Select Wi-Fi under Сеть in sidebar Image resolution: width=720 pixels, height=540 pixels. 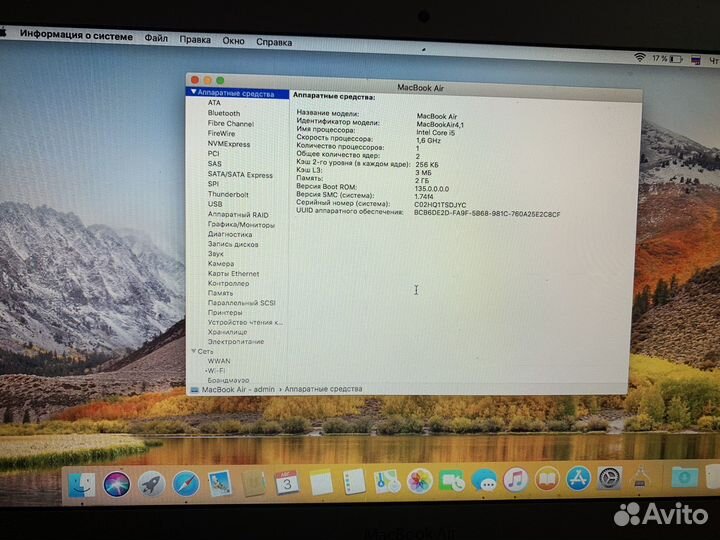(216, 371)
